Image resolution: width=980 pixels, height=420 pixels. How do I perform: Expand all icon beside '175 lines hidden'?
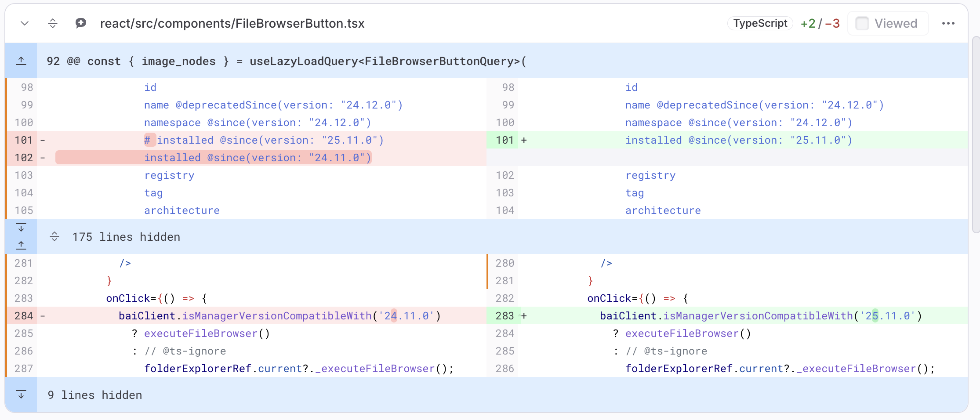pos(54,237)
